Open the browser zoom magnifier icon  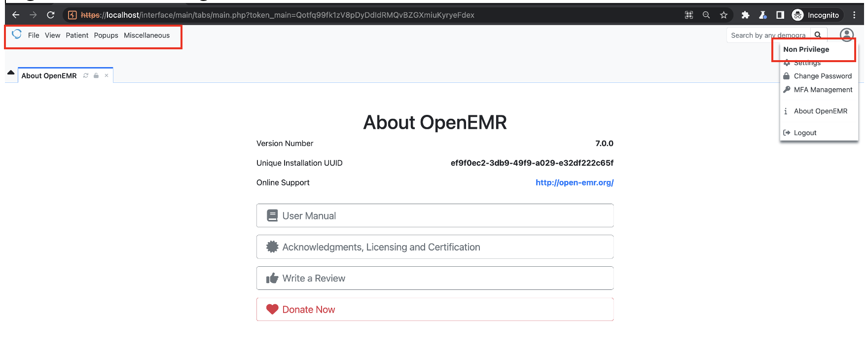[706, 15]
